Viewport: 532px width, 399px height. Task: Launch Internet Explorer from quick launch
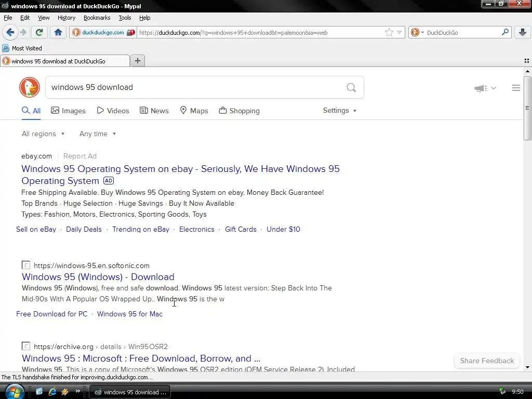[x=52, y=392]
